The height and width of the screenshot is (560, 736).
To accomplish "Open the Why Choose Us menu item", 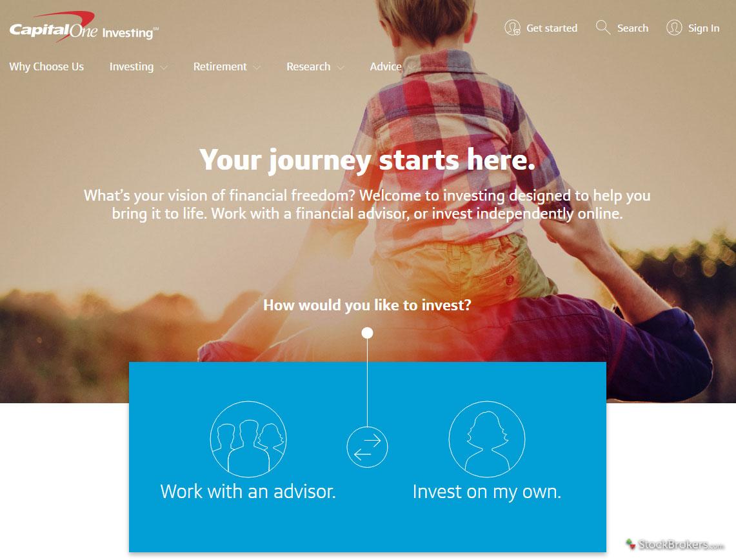I will (46, 66).
